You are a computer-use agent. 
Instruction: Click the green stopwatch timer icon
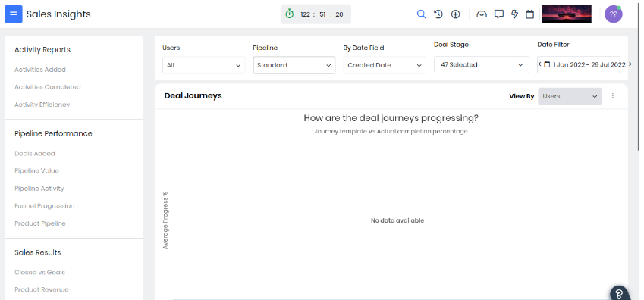pos(290,14)
